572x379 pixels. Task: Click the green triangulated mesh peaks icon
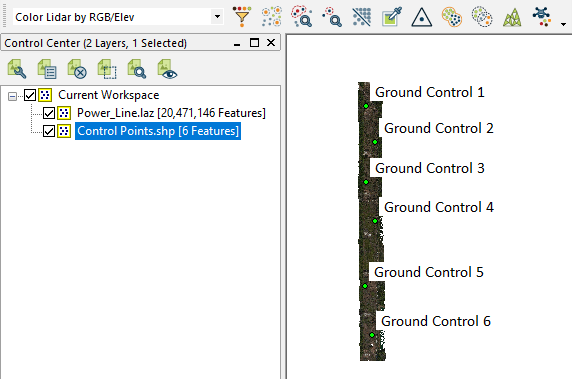pos(512,18)
